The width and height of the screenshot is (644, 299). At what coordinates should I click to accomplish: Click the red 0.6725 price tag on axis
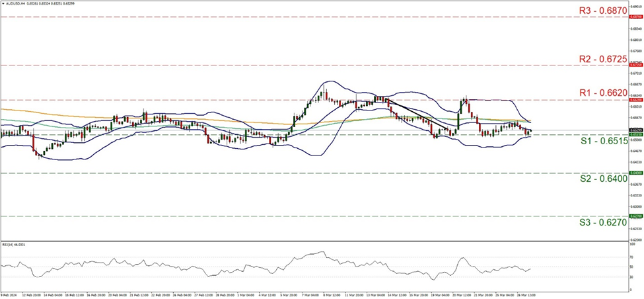[x=635, y=65]
